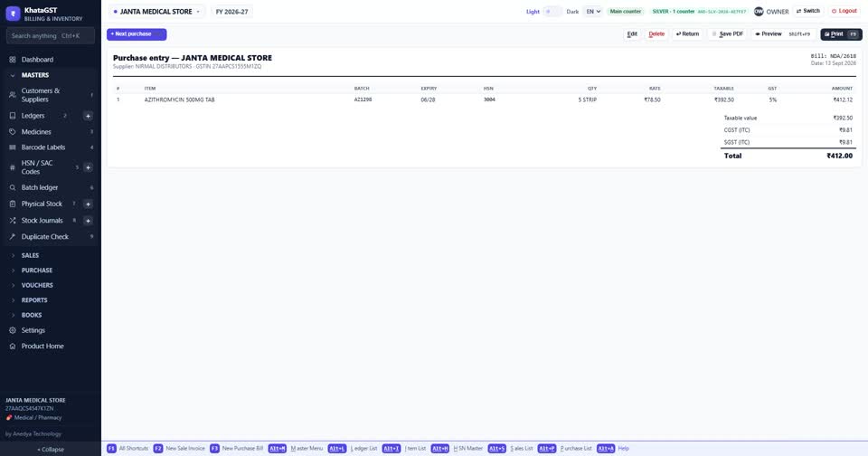Open Customers & Suppliers via people icon
The image size is (868, 456).
(x=12, y=95)
